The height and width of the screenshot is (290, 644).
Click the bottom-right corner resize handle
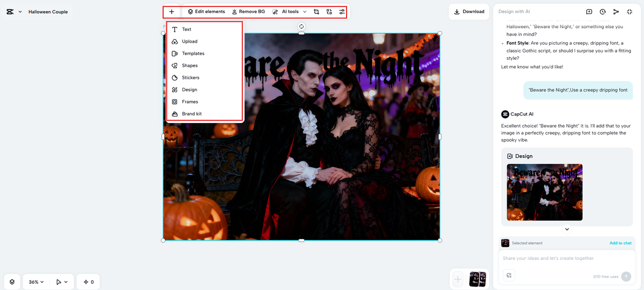tap(440, 240)
